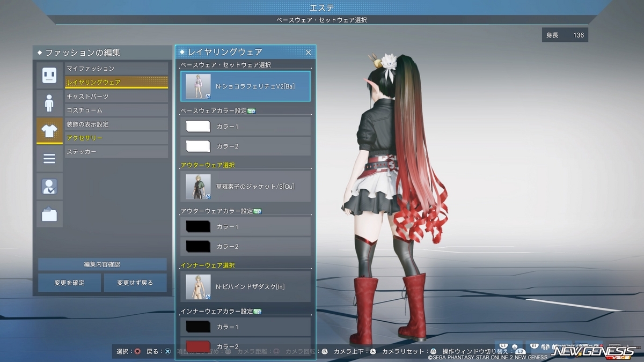
Task: Open the body shape category icon
Action: pyautogui.click(x=49, y=103)
